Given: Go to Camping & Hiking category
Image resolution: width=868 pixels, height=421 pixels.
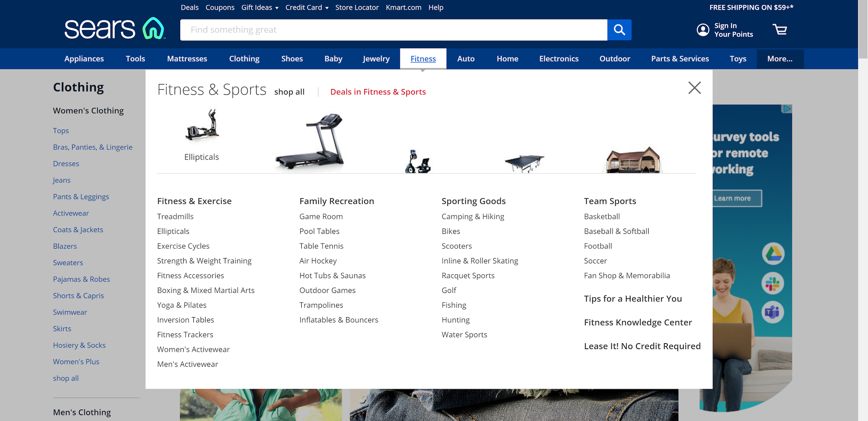Looking at the screenshot, I should coord(473,216).
